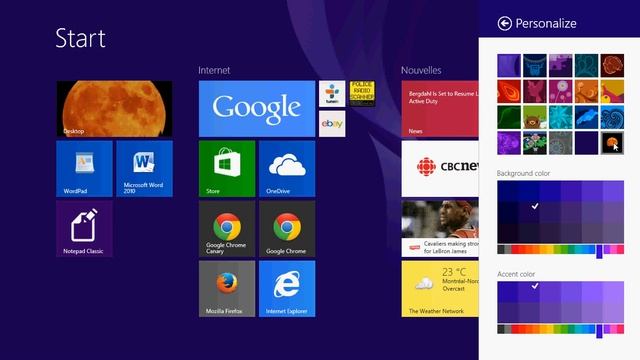This screenshot has height=360, width=640.
Task: Set the accent color hue slider to yellow
Action: click(549, 329)
